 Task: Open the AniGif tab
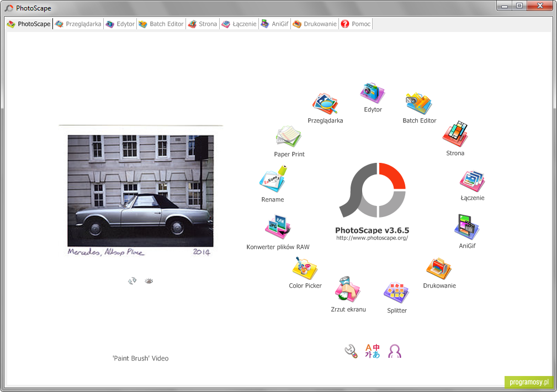point(275,24)
